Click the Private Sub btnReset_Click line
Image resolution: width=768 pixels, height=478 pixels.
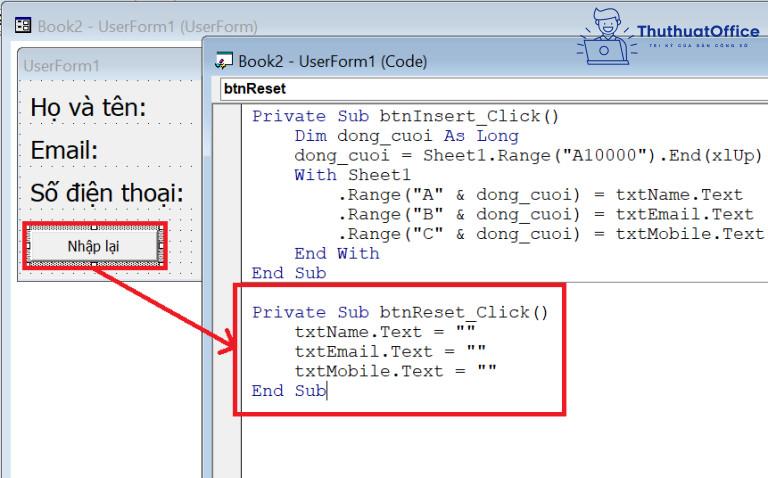pos(400,312)
